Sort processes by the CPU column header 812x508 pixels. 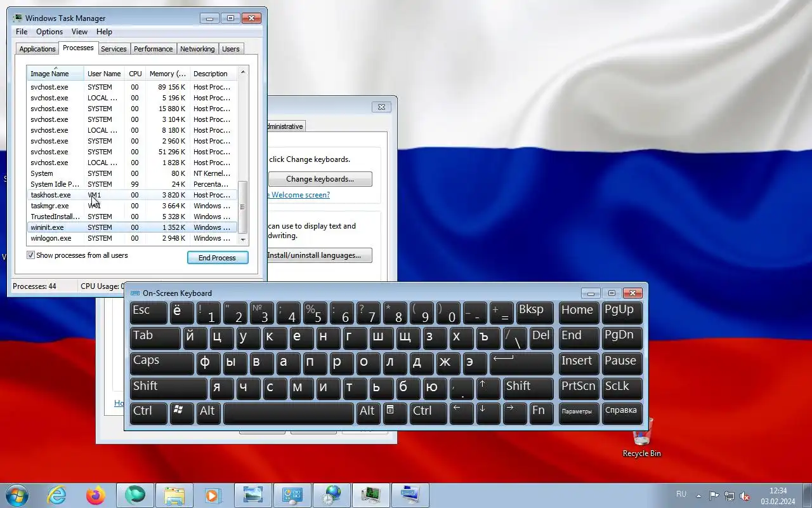(x=135, y=73)
